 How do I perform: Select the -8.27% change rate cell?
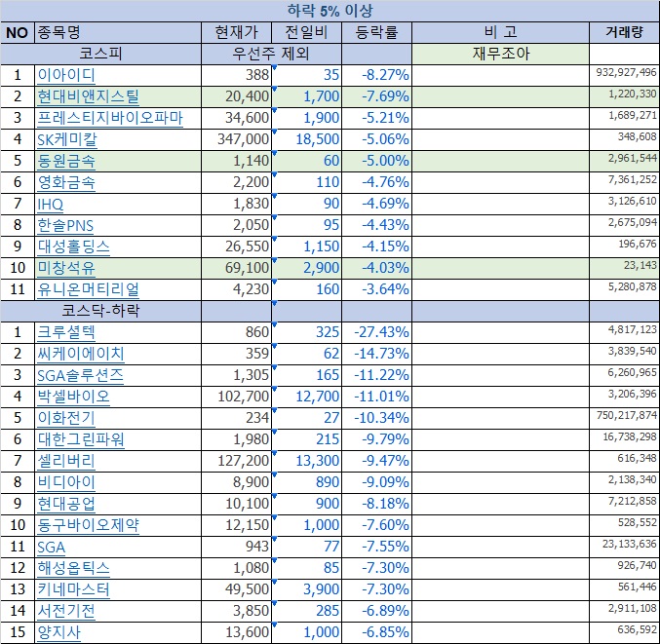(x=376, y=75)
